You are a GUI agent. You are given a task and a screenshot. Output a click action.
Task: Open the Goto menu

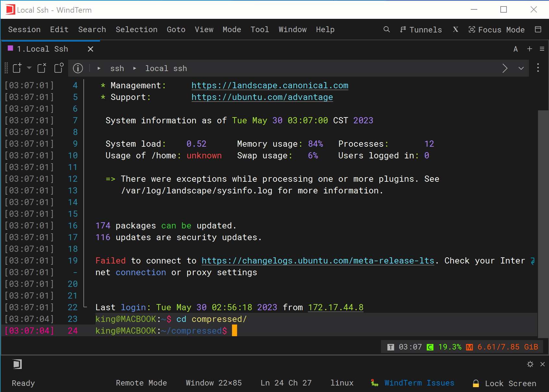click(176, 30)
